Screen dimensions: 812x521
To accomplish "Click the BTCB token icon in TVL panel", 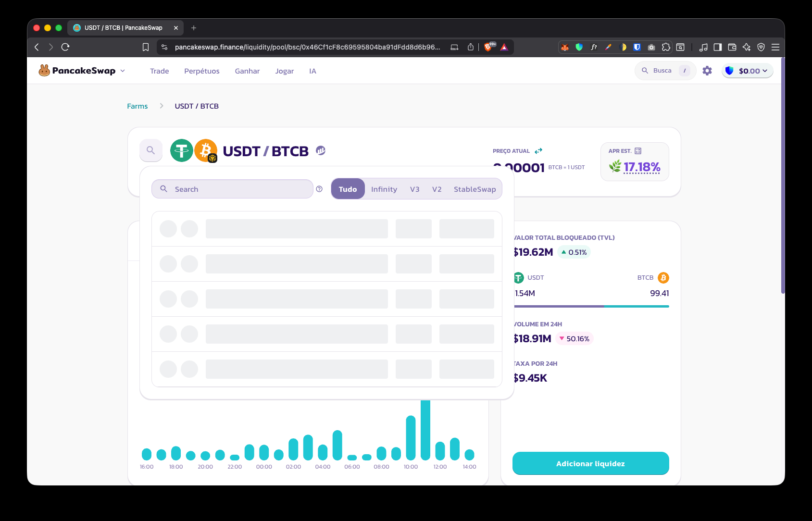I will tap(663, 278).
